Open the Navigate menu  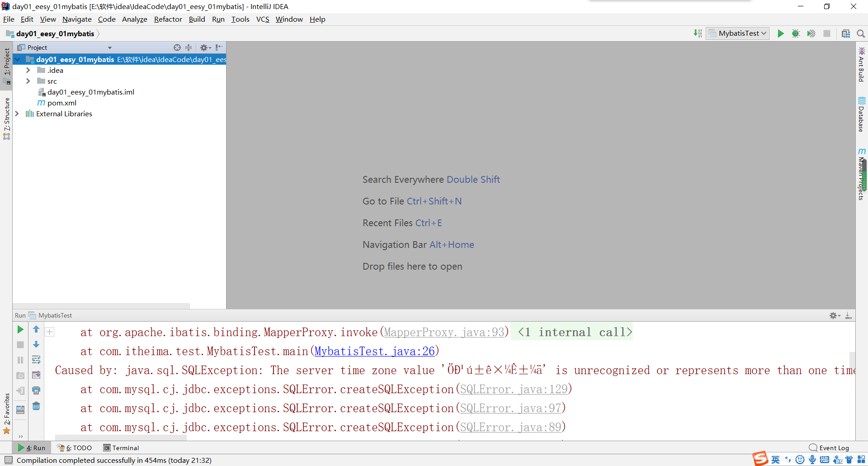coord(77,19)
